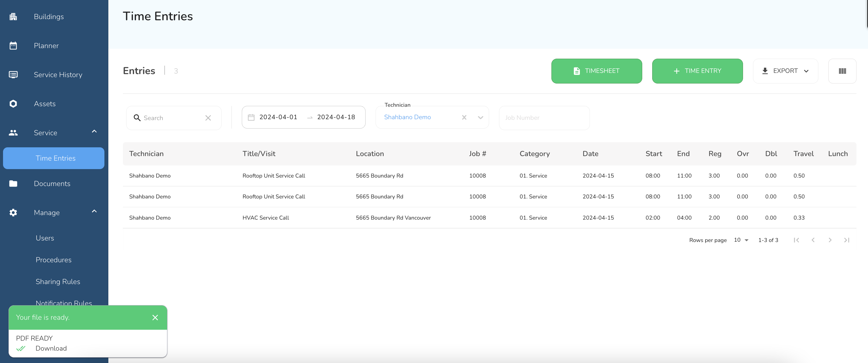This screenshot has width=868, height=363.
Task: Click the Technician column header
Action: 146,154
